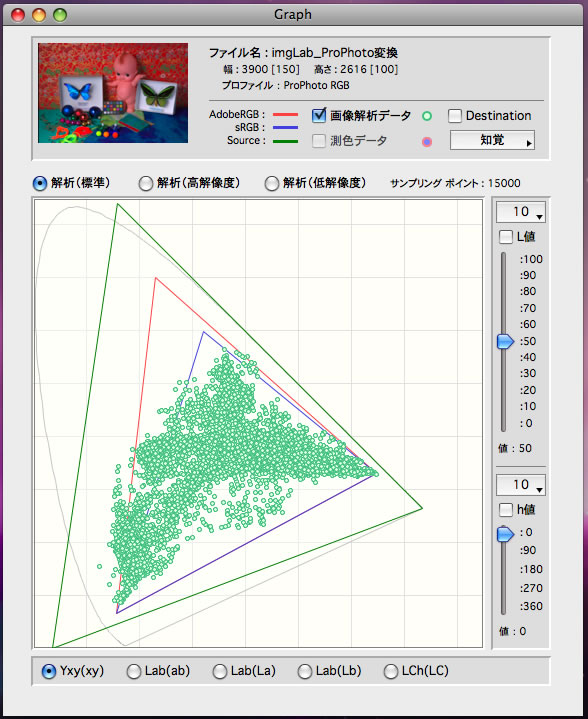Click the blue sRGB legend line
This screenshot has height=719, width=588.
pyautogui.click(x=285, y=127)
